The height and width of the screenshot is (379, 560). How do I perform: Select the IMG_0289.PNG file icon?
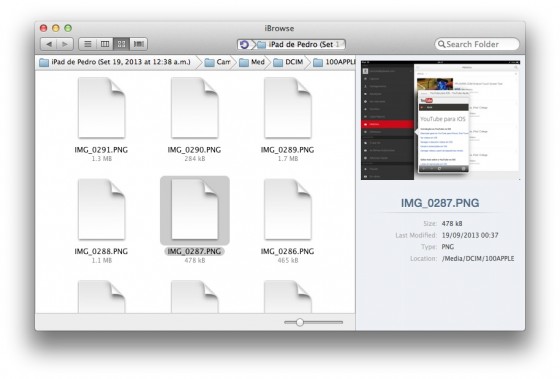coord(288,108)
